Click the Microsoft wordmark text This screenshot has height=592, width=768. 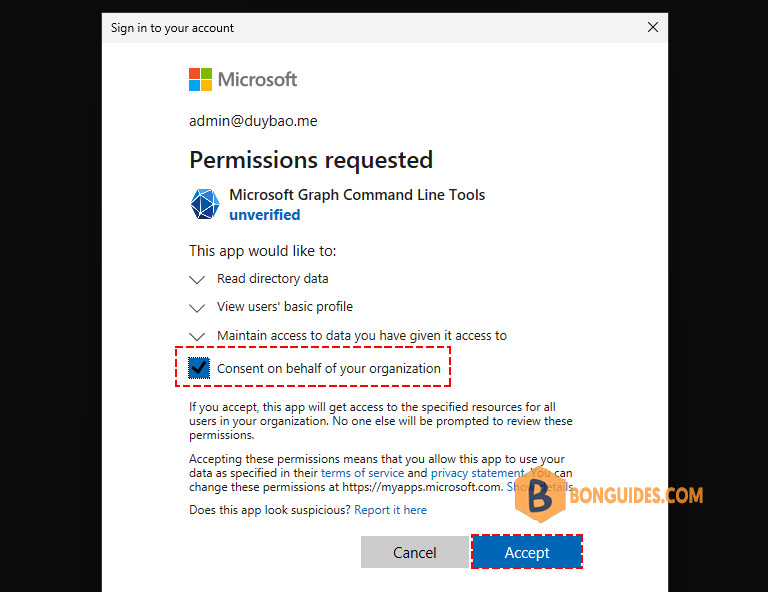coord(257,79)
